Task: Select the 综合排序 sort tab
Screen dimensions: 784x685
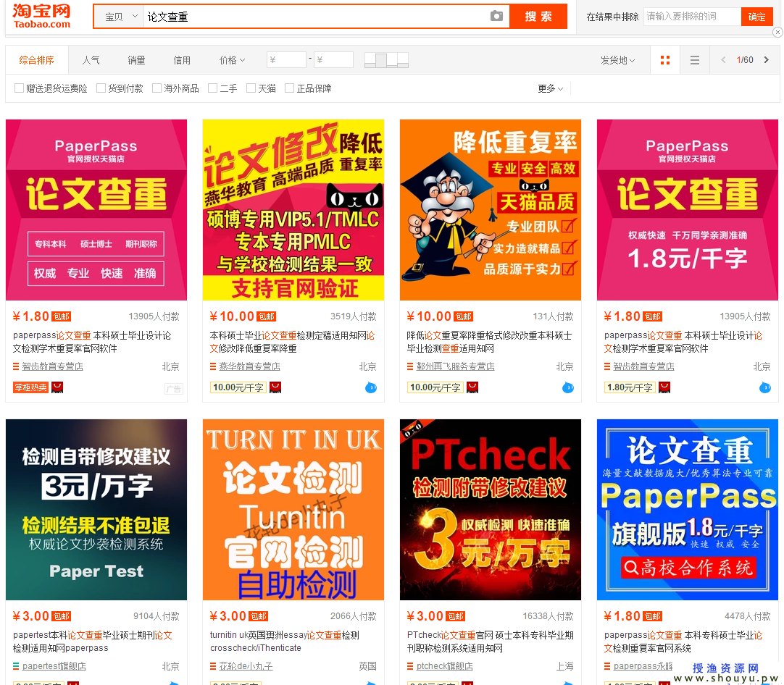Action: [36, 60]
